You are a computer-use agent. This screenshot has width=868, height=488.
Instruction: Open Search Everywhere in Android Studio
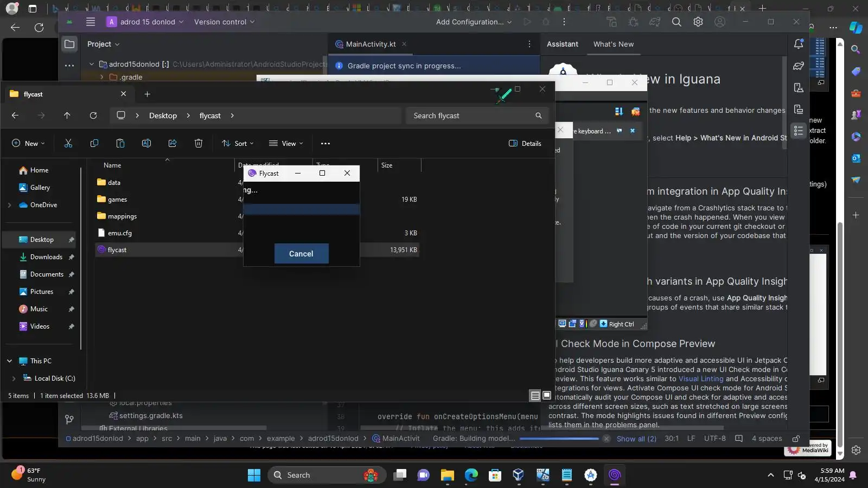point(676,22)
